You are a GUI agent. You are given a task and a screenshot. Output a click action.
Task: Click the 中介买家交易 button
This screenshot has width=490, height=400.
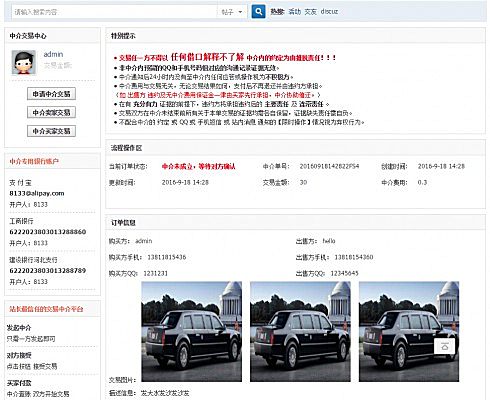click(x=51, y=131)
